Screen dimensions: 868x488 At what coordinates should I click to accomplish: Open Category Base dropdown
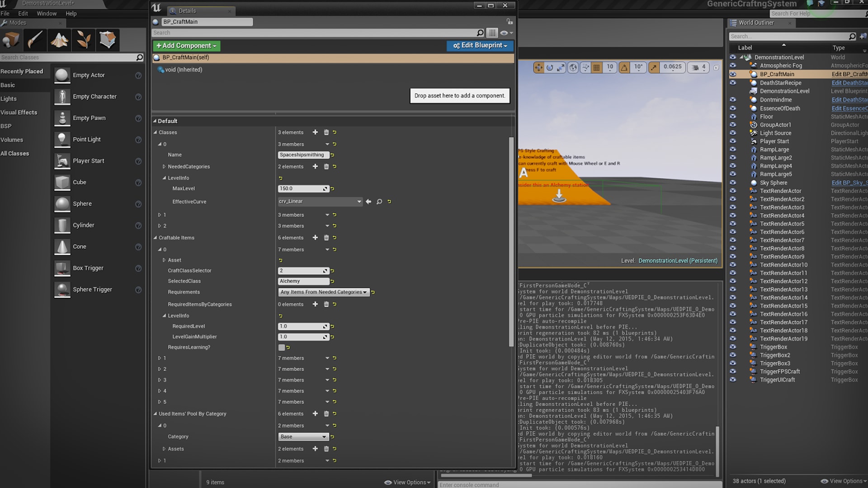[303, 437]
